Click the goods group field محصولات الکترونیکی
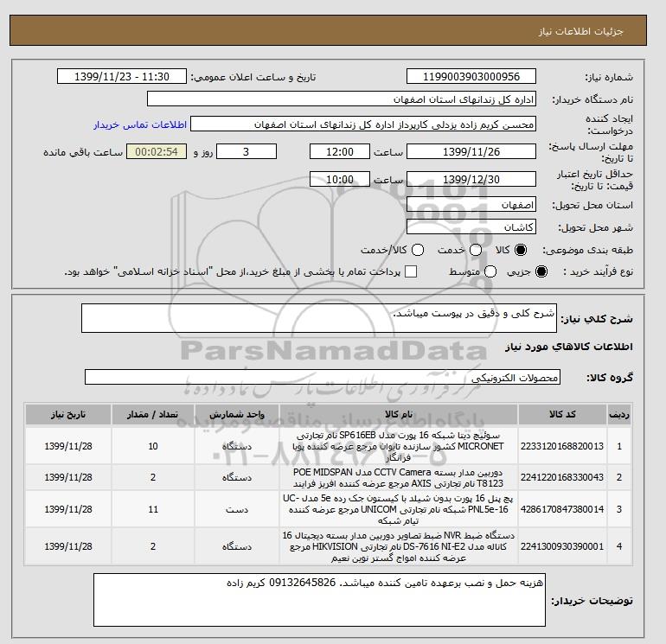 point(323,377)
